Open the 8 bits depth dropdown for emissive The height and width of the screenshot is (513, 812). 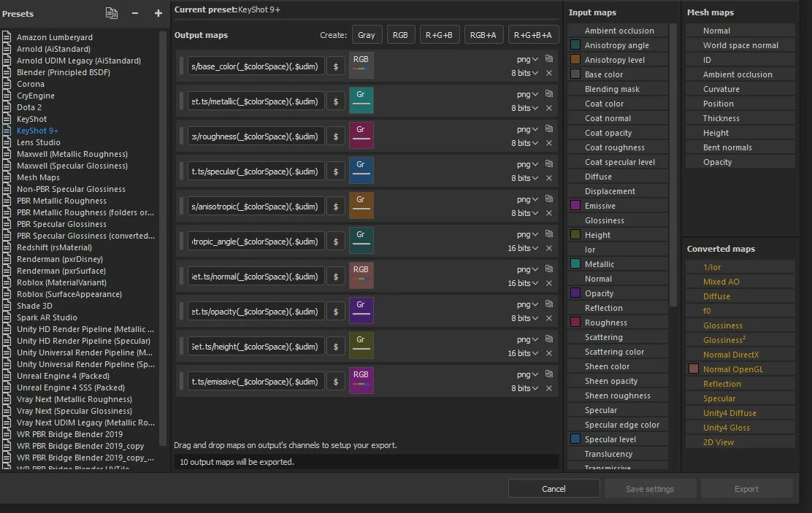524,388
